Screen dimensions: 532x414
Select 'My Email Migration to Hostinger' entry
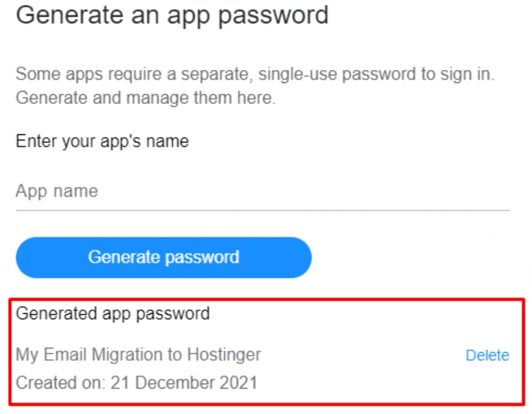[x=138, y=355]
